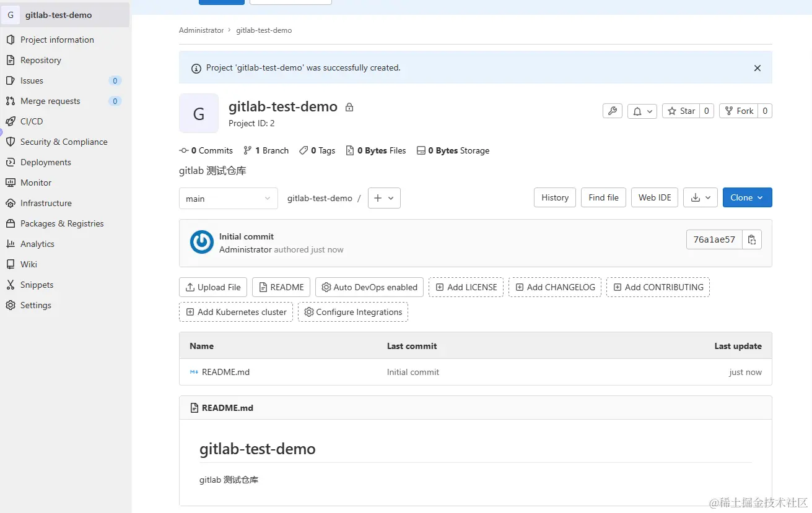
Task: Open the Web IDE
Action: click(655, 197)
